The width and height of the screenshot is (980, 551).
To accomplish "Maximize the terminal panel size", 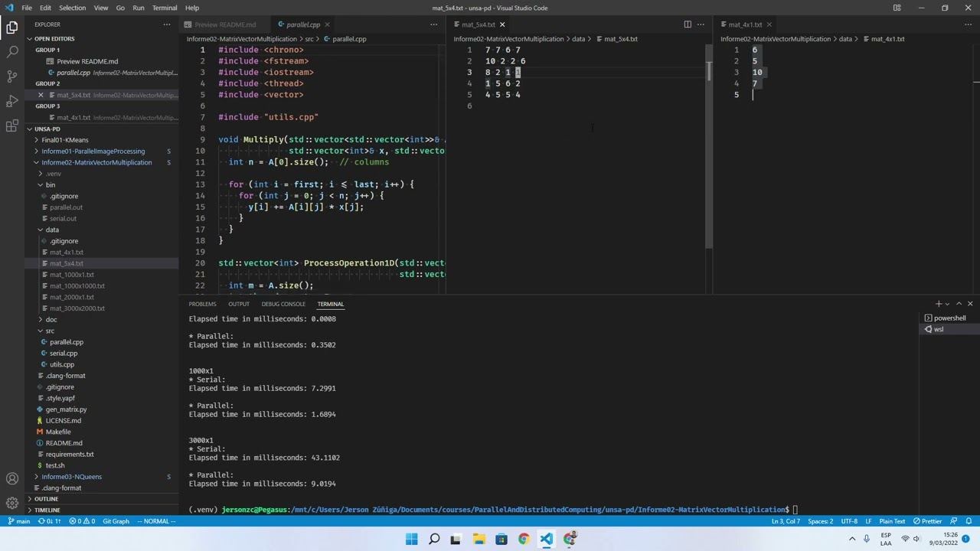I will (959, 304).
